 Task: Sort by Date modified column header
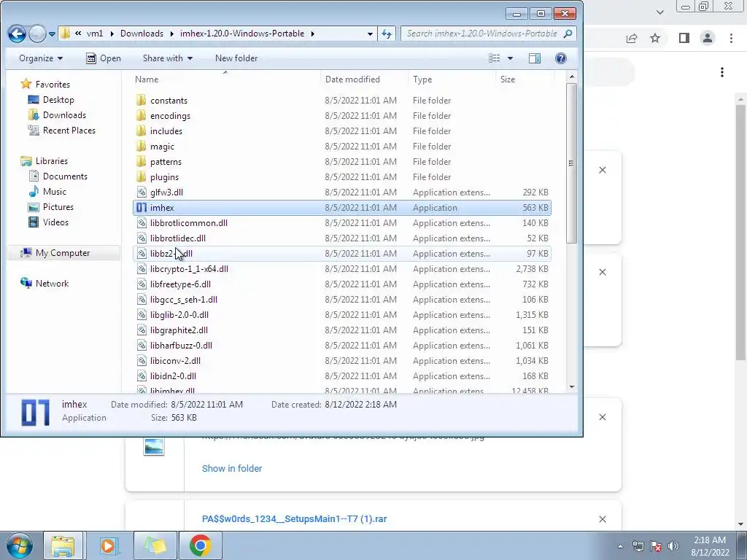point(352,79)
